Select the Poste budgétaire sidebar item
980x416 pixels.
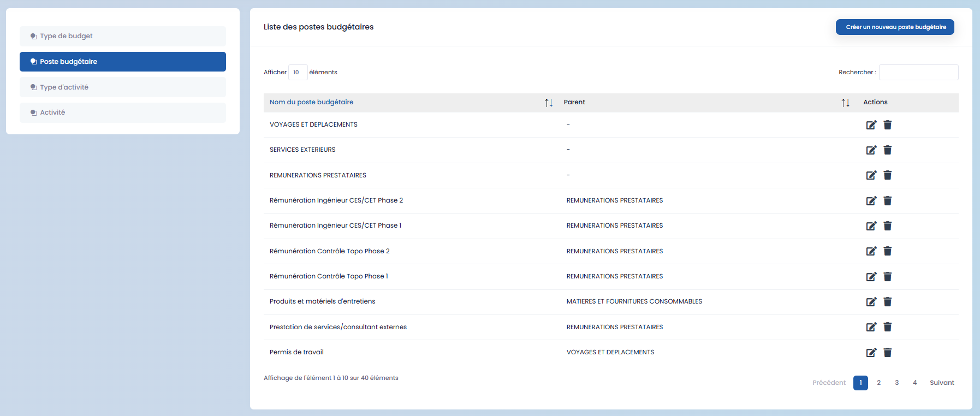[123, 62]
